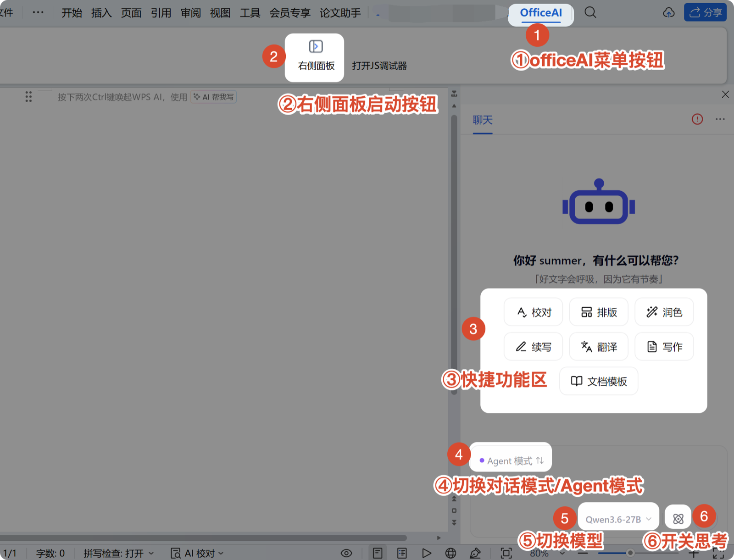Open the 会员专享 tab

click(x=290, y=13)
